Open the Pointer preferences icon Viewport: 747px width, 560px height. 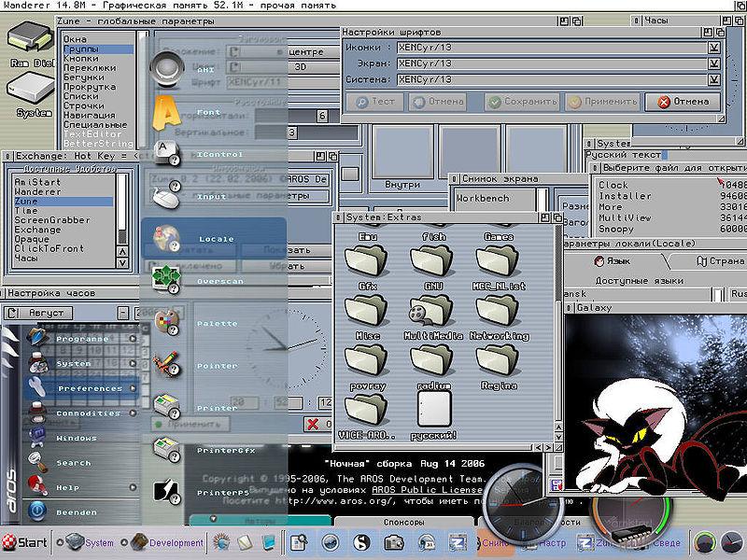tap(166, 364)
